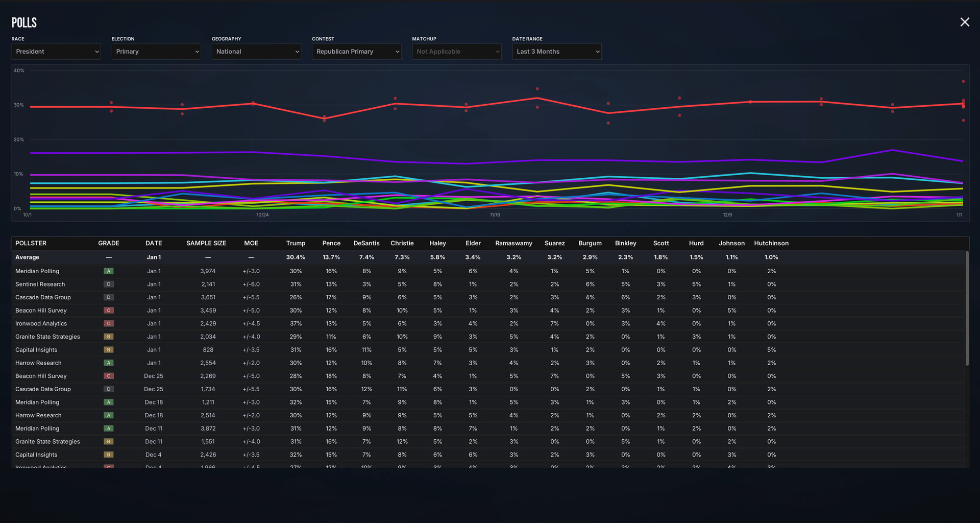Click the MOE column header

251,244
